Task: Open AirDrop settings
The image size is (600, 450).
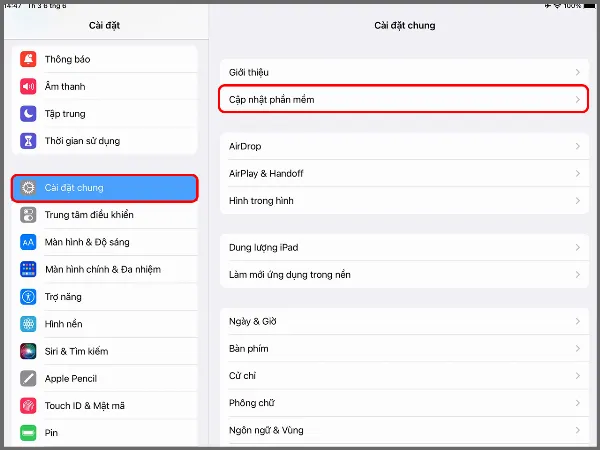Action: tap(404, 146)
